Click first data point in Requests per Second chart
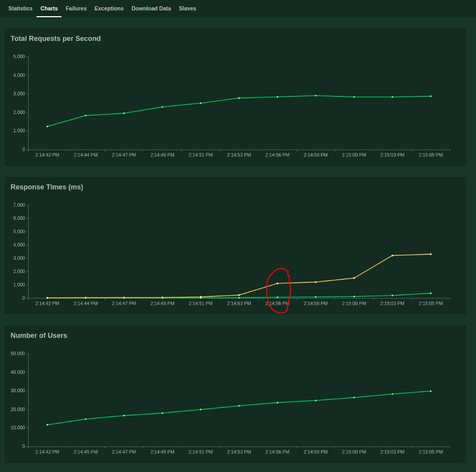This screenshot has height=472, width=476. [x=47, y=126]
